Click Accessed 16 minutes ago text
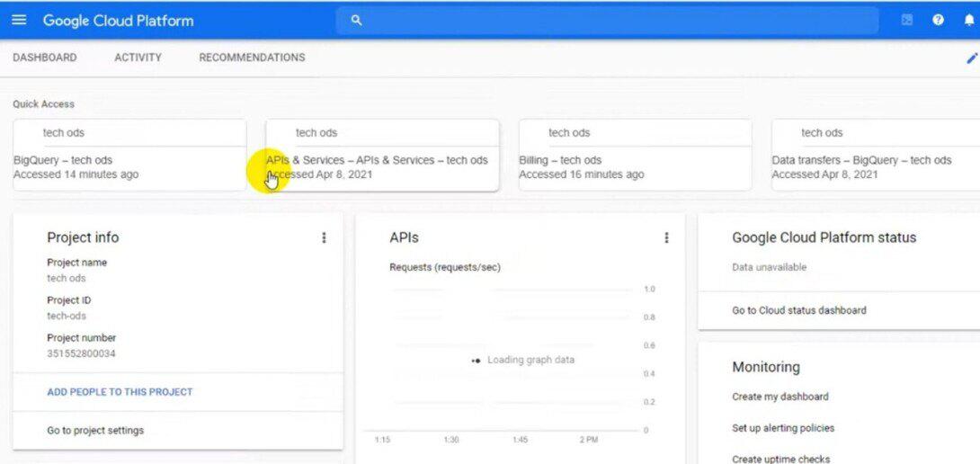The width and height of the screenshot is (980, 464). pos(581,174)
